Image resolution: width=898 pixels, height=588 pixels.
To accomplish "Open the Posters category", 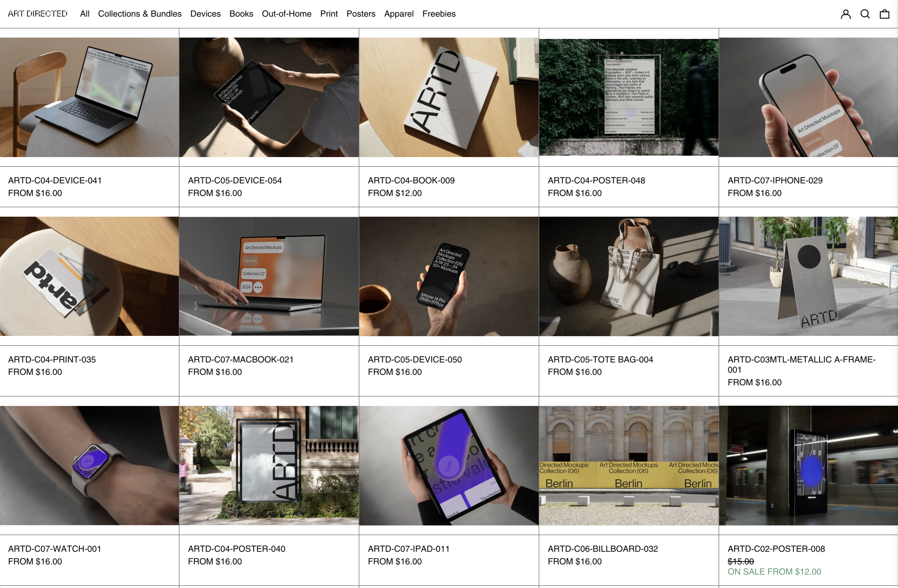I will [x=361, y=14].
